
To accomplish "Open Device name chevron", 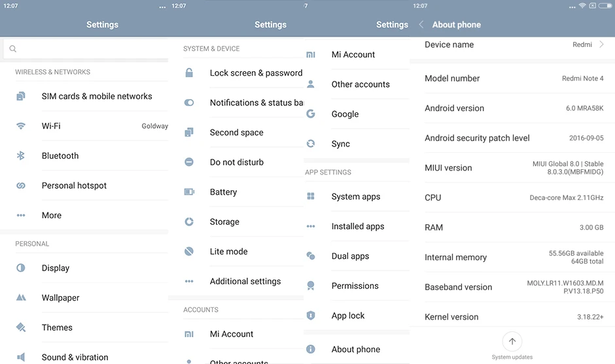I will click(602, 44).
